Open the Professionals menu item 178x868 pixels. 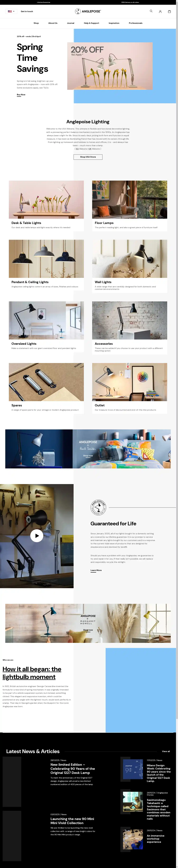tap(135, 23)
